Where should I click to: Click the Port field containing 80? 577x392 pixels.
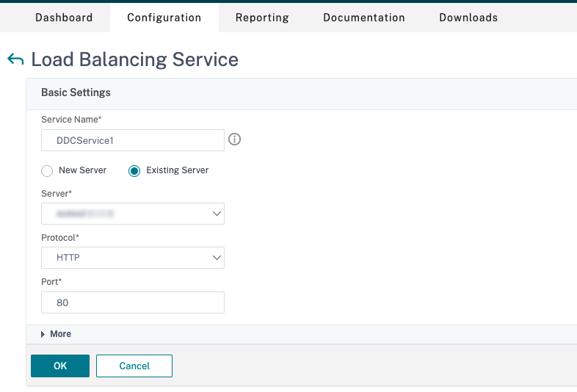(133, 302)
